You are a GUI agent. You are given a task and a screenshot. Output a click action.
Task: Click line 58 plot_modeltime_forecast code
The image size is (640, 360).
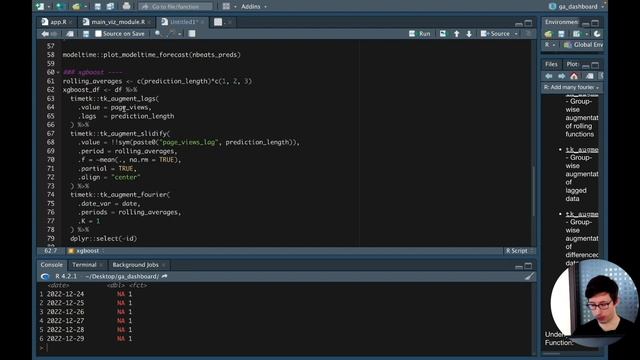151,55
